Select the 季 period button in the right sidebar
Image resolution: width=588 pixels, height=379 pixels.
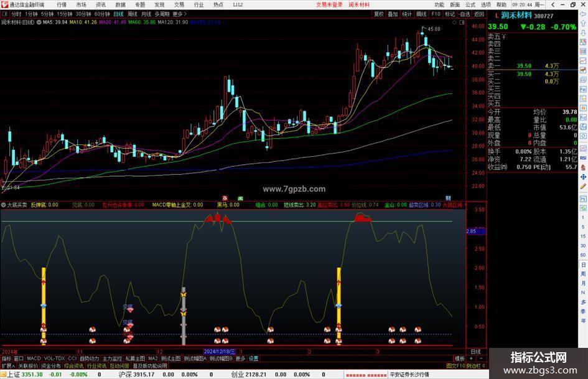[x=583, y=311]
